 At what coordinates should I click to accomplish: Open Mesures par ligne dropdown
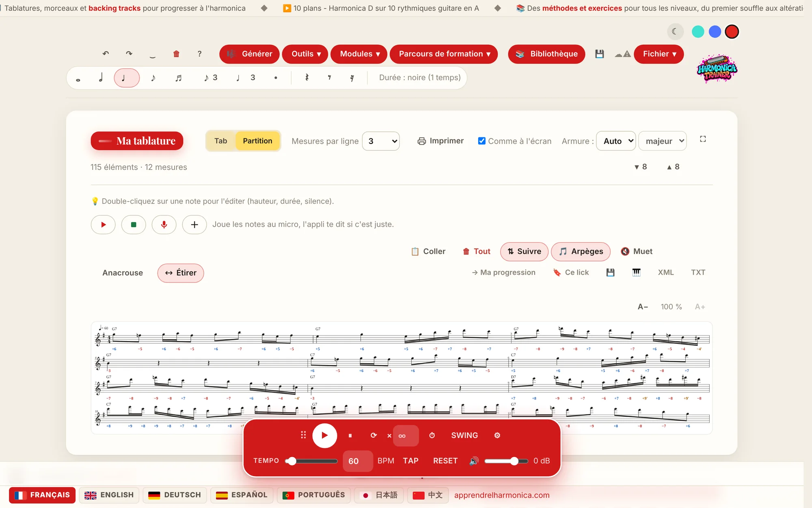tap(381, 141)
